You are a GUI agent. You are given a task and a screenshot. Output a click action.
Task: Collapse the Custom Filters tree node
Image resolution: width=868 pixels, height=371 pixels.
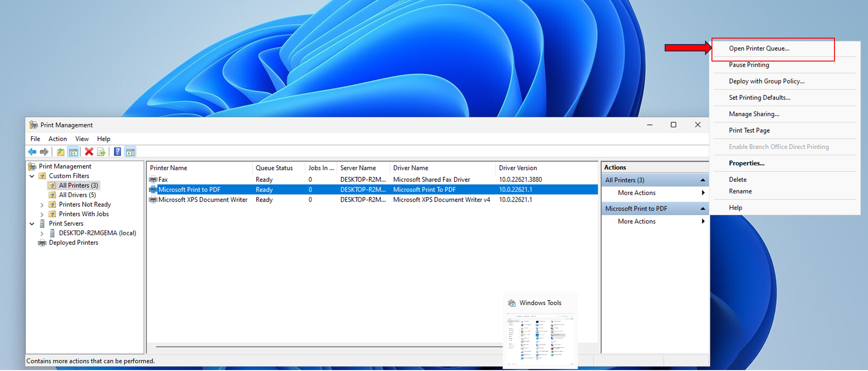tap(32, 176)
